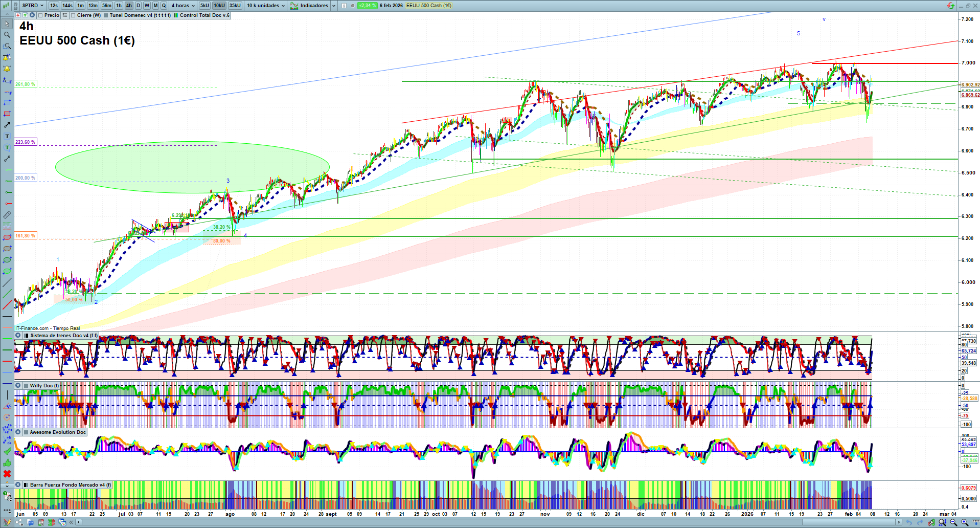The width and height of the screenshot is (980, 528).
Task: Click the zoom out magnifier in bottom bar
Action: [953, 522]
